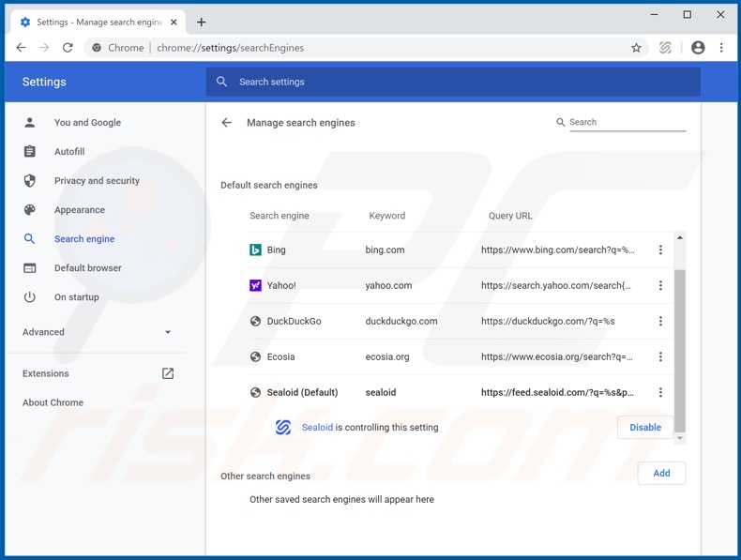This screenshot has width=741, height=560.
Task: Open new browser tab with plus
Action: click(201, 22)
